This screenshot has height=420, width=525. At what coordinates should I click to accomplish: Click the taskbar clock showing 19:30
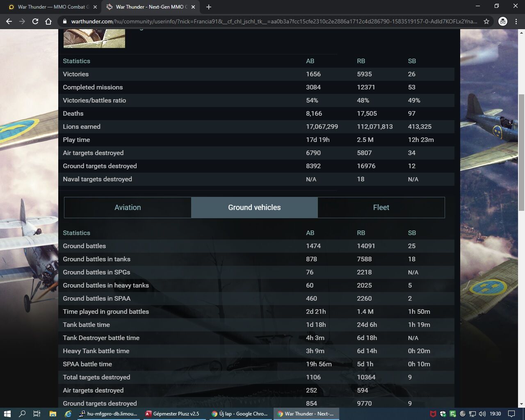pos(495,414)
